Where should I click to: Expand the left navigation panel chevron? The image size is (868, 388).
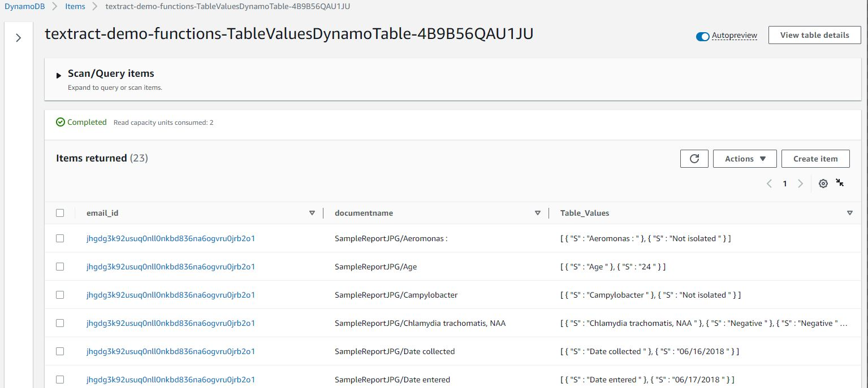19,37
